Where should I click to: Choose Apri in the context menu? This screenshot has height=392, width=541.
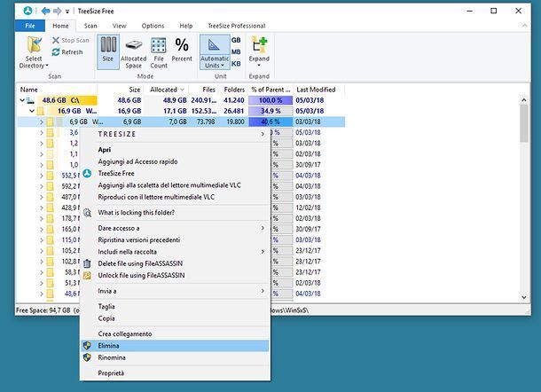[x=175, y=150]
